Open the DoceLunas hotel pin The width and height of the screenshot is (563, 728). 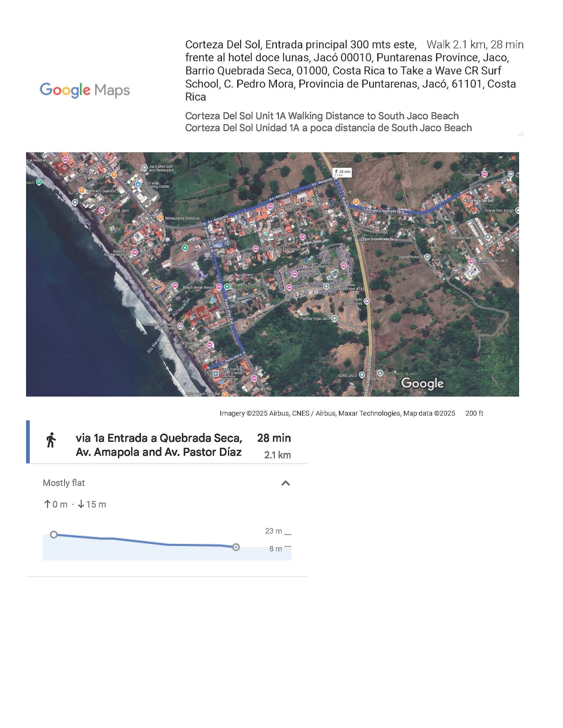point(485,174)
